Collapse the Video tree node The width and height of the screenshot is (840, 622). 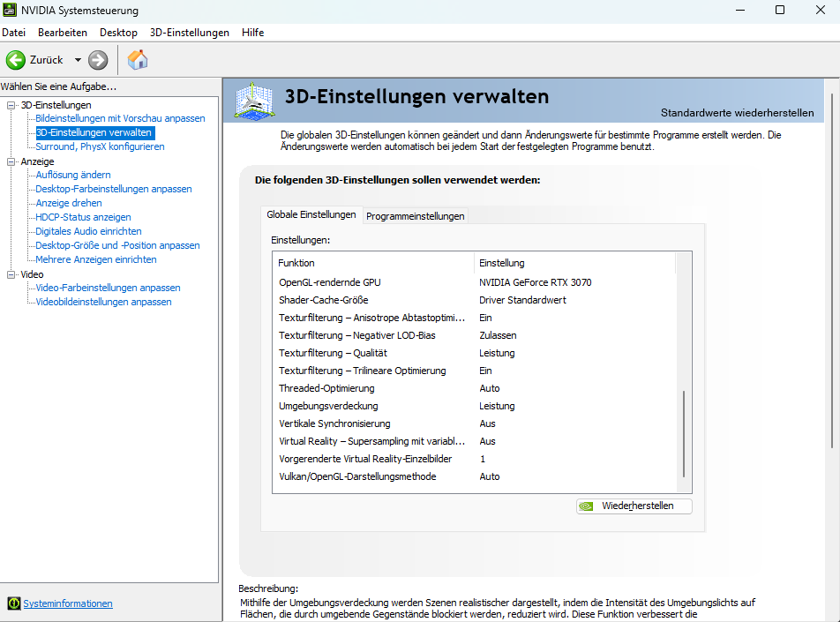11,274
